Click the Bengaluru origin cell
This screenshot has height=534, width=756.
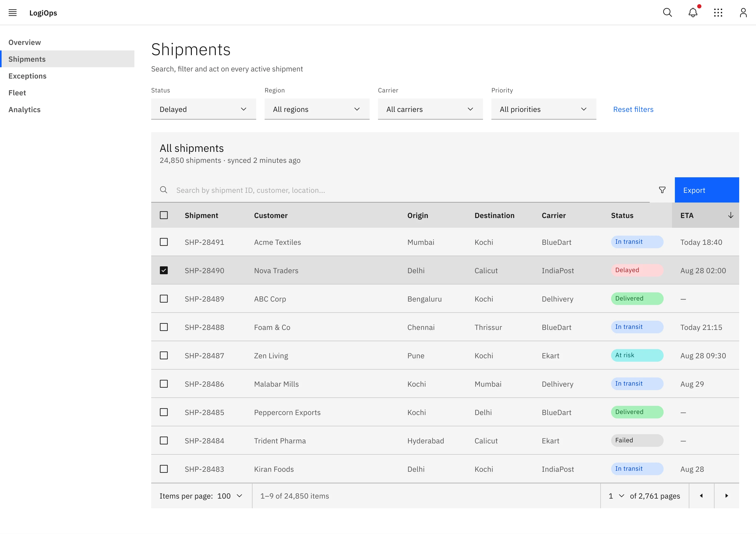[x=424, y=299]
